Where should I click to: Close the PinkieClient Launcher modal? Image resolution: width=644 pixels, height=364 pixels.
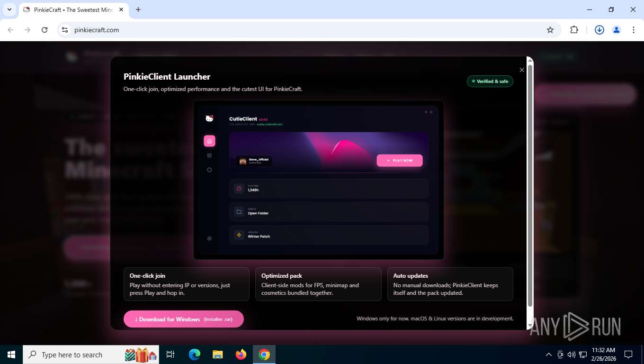pos(522,70)
